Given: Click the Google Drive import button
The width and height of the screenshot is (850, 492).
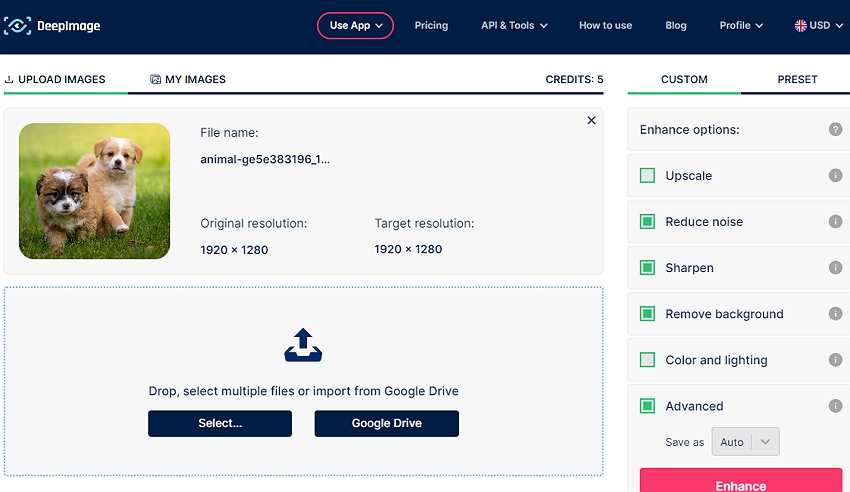Looking at the screenshot, I should 386,423.
